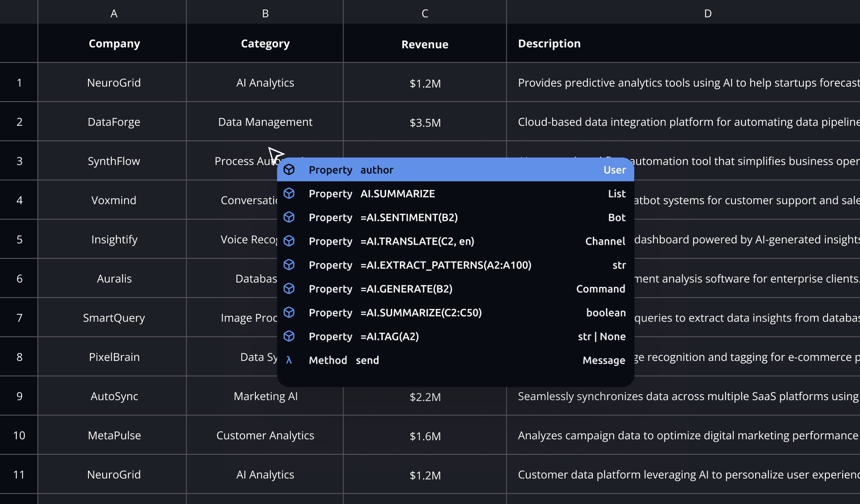The image size is (860, 504).
Task: Click the $1.6M revenue cell
Action: tap(425, 435)
